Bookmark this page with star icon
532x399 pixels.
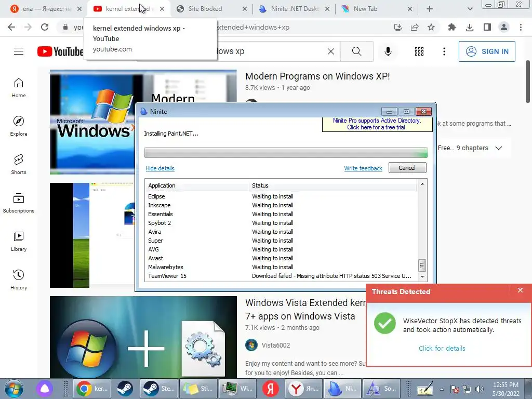[431, 27]
